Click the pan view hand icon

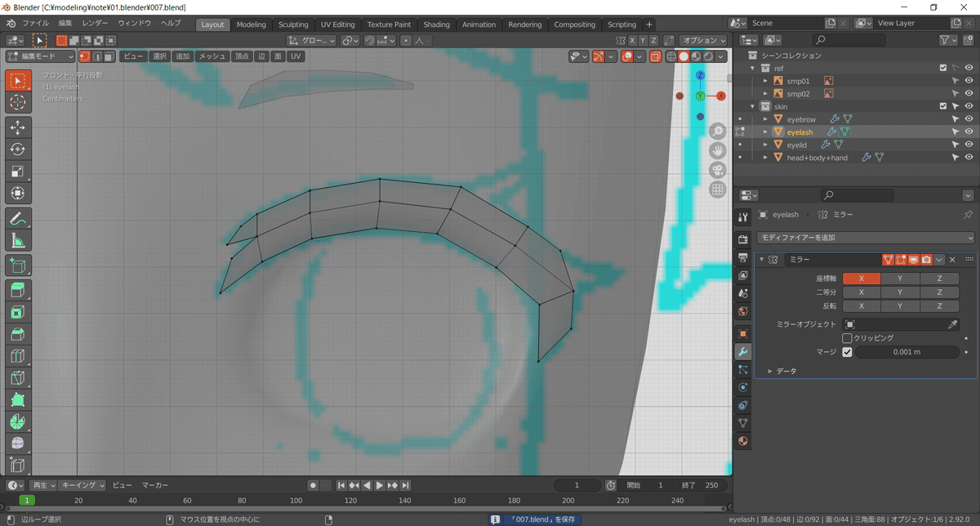pyautogui.click(x=717, y=151)
